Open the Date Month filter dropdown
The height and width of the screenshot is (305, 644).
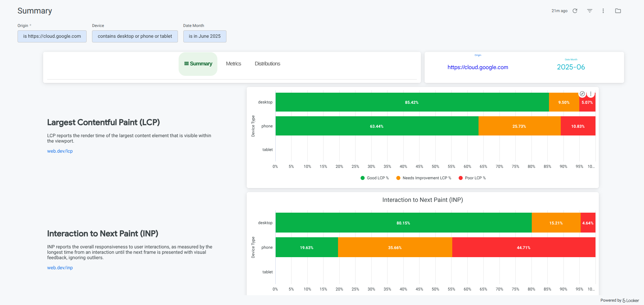click(x=205, y=36)
